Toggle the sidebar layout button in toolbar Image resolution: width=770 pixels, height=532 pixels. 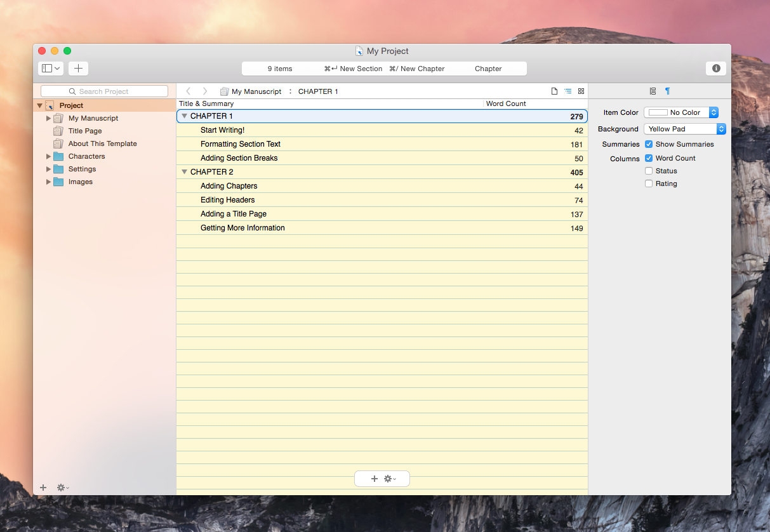click(51, 69)
